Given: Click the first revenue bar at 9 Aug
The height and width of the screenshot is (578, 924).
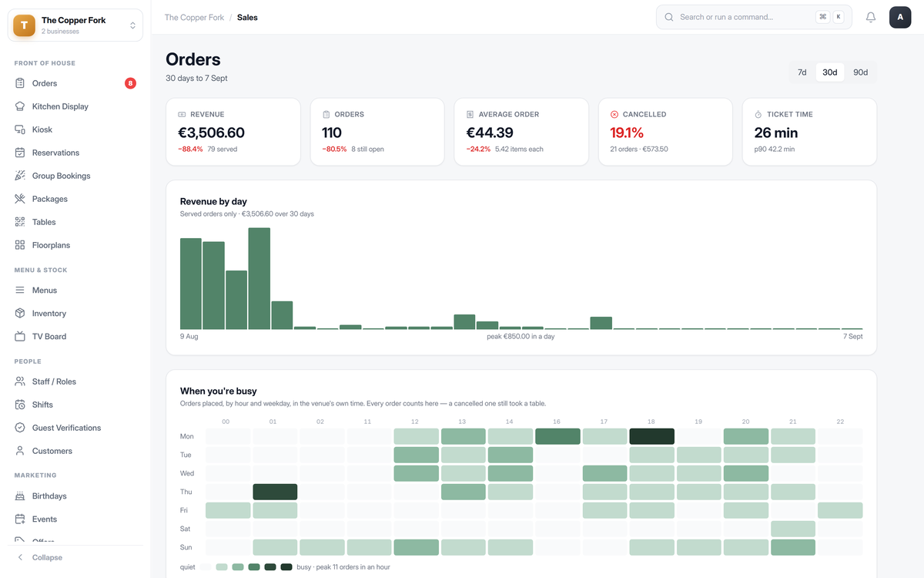Looking at the screenshot, I should coord(191,284).
